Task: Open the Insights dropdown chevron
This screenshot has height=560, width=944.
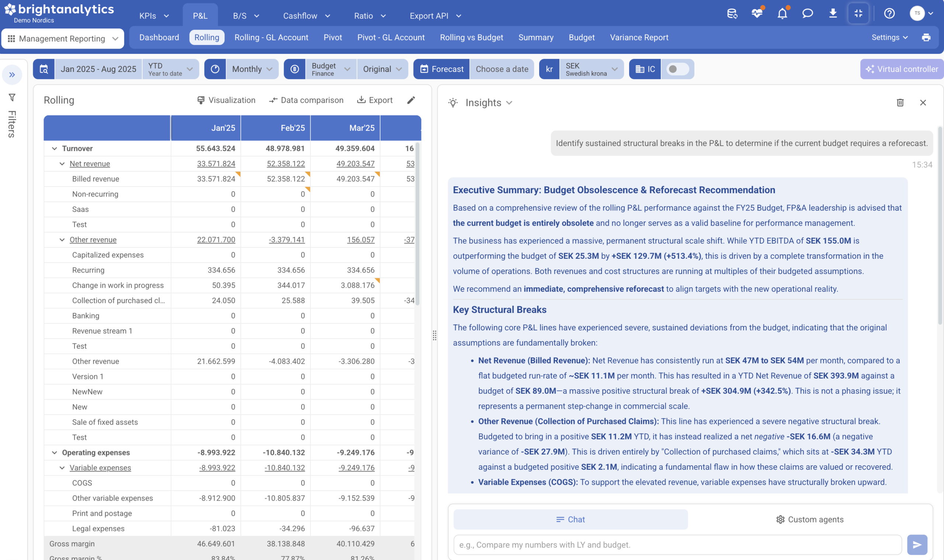Action: (x=509, y=102)
